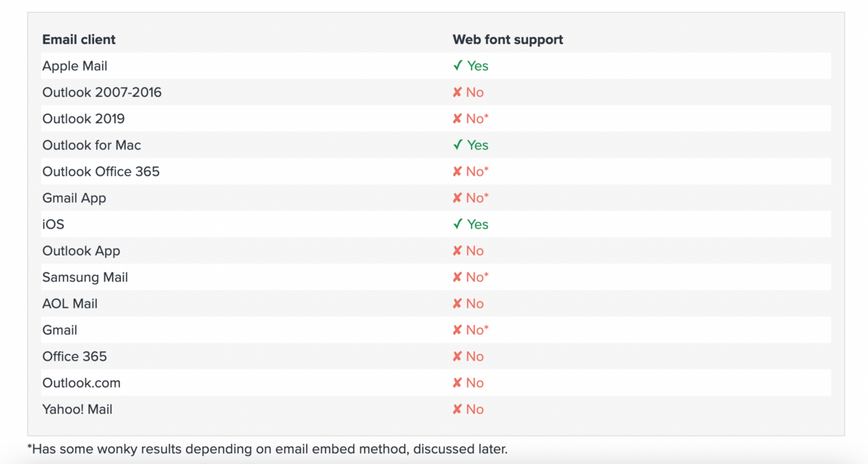
Task: Click green checkmark in the iOS row
Action: [457, 224]
